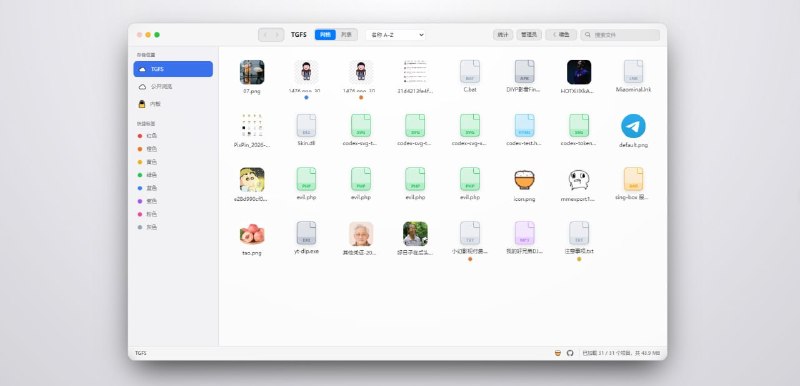The image size is (800, 386).
Task: Switch to the grid view tab
Action: [x=325, y=35]
